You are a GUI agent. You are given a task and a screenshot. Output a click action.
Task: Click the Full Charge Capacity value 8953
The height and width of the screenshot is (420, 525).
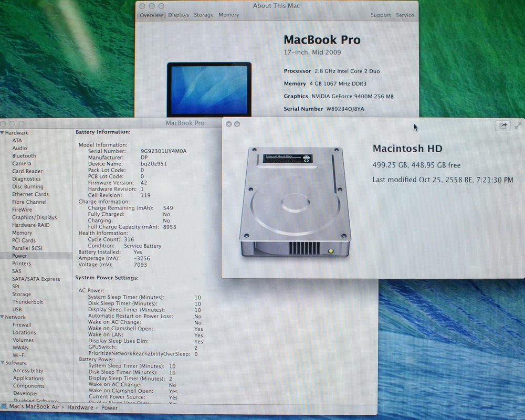coord(170,227)
